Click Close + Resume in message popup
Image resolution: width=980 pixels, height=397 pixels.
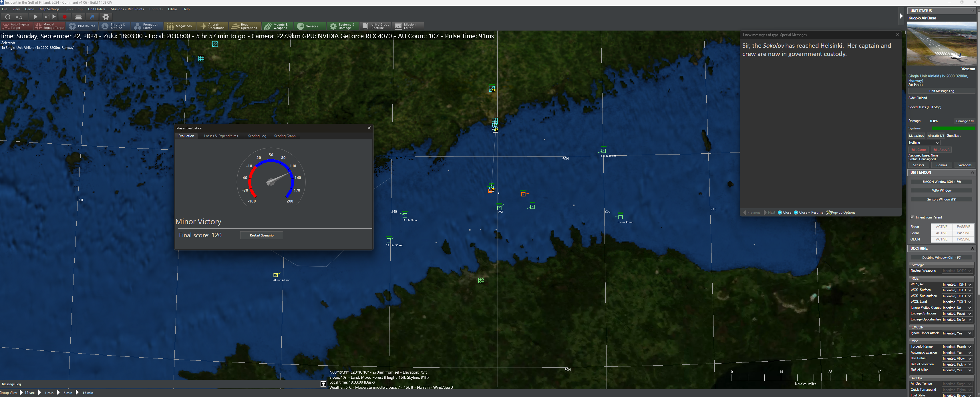(808, 213)
